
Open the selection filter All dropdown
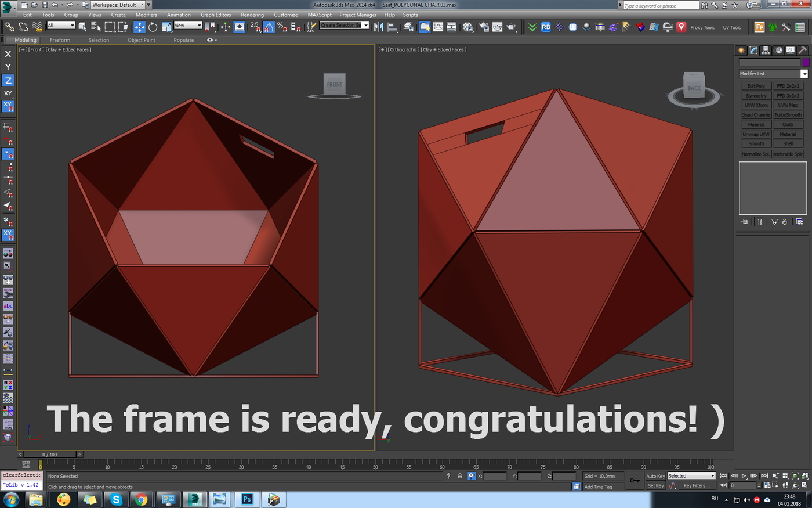[61, 25]
